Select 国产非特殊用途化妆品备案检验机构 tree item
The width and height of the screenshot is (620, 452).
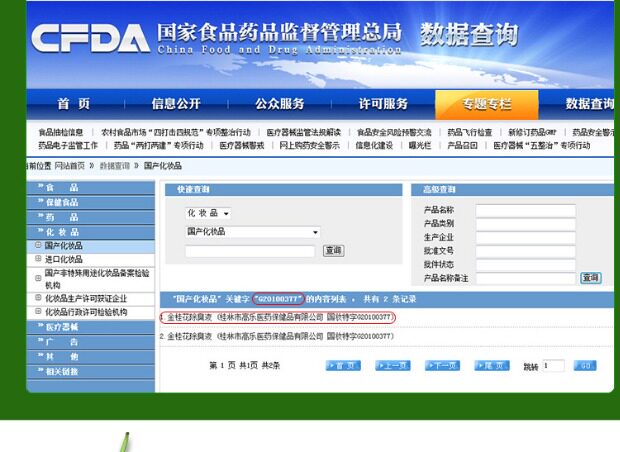tap(97, 279)
